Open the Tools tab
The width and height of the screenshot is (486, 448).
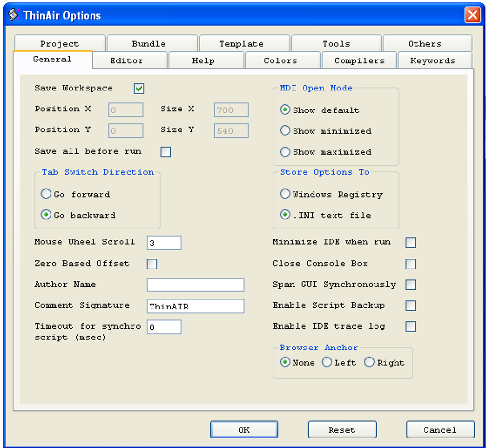pyautogui.click(x=335, y=43)
